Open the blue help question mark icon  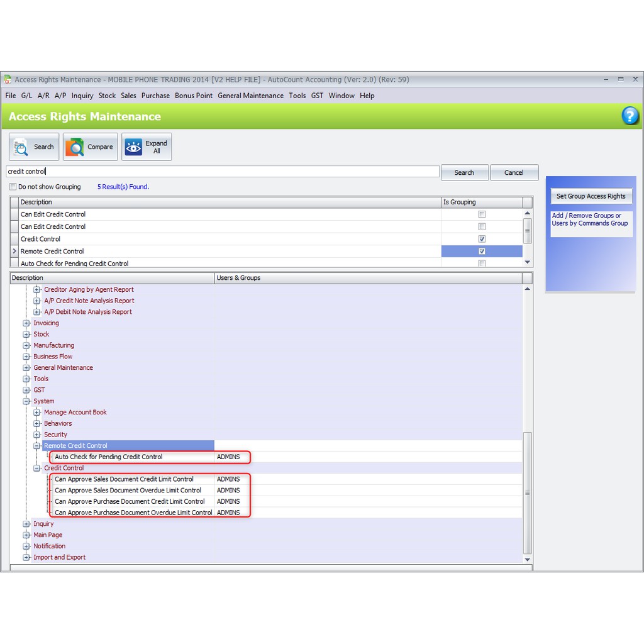pyautogui.click(x=630, y=116)
